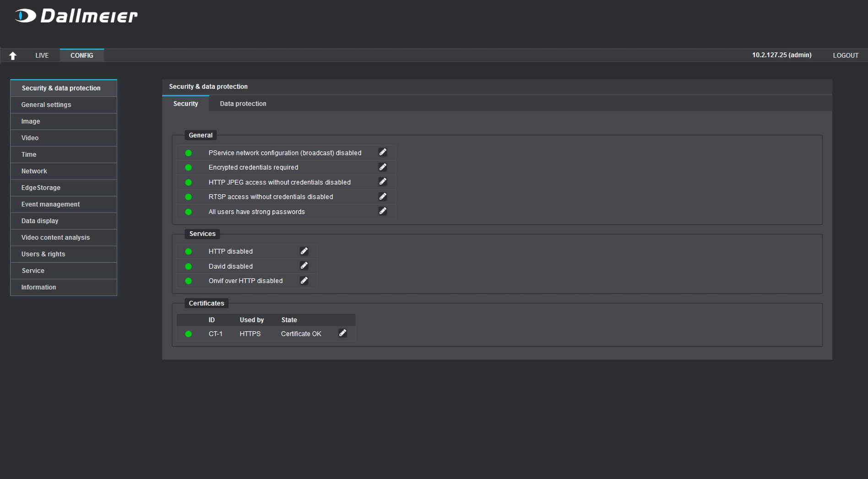Open Network settings in sidebar

click(x=34, y=171)
